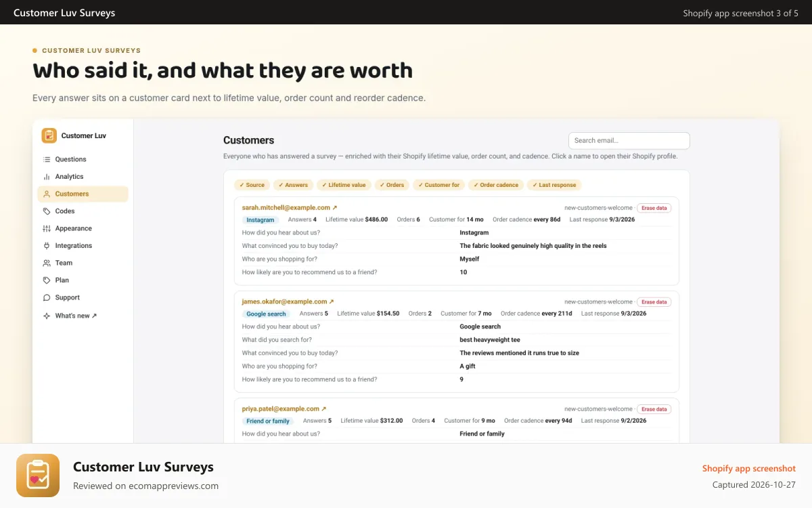Viewport: 812px width, 508px height.
Task: Click the Codes tag icon
Action: (47, 211)
